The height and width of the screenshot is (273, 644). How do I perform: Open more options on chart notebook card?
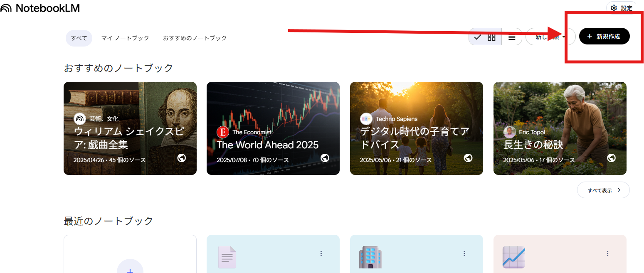[607, 253]
